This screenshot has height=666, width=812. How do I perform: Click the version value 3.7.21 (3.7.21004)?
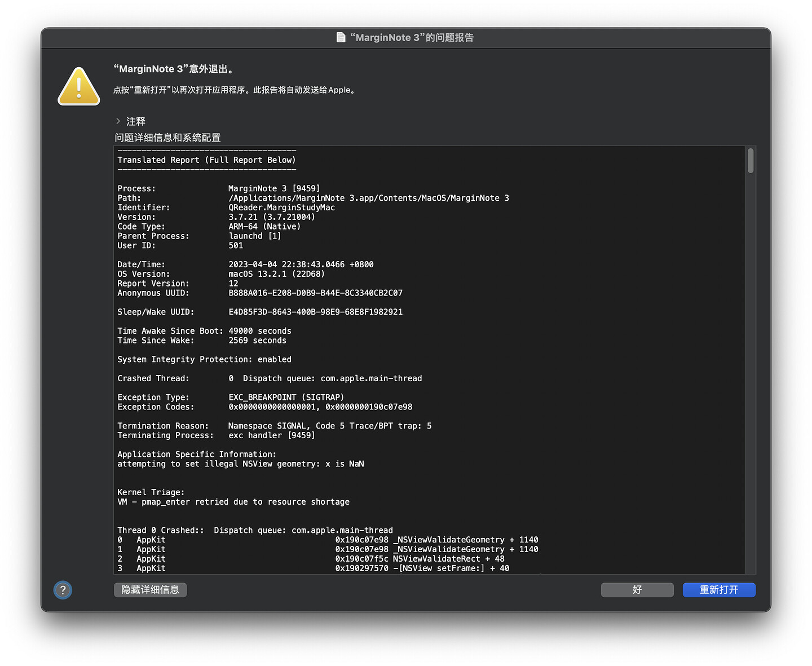coord(272,217)
